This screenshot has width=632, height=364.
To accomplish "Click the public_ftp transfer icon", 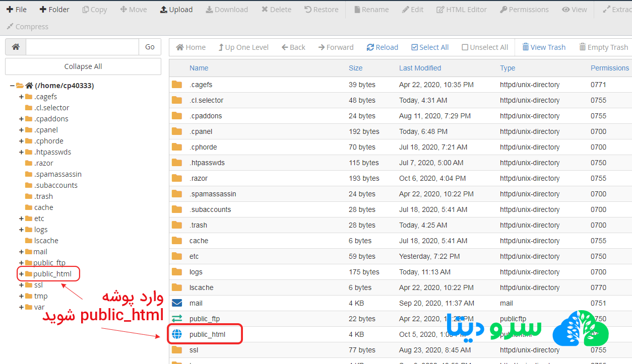I will (177, 318).
